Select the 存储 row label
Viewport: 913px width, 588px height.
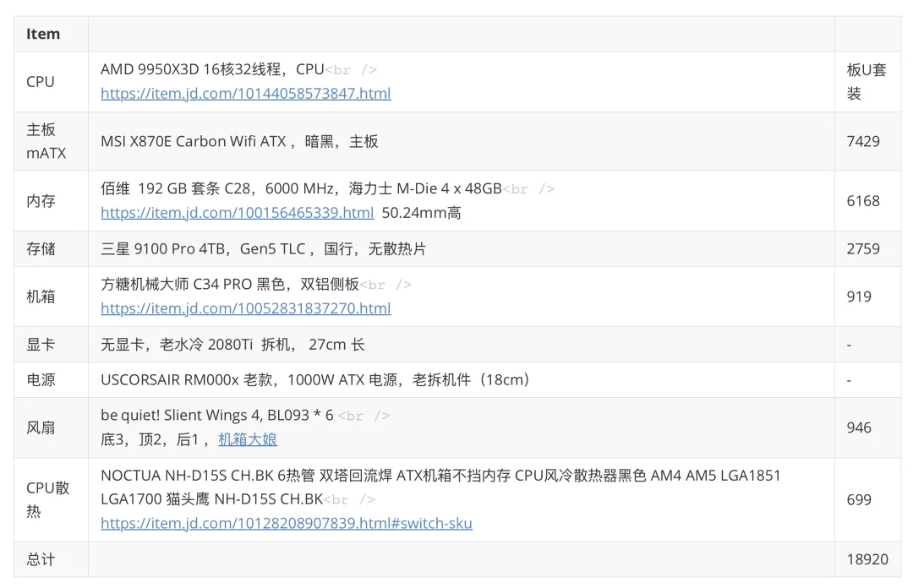click(41, 248)
